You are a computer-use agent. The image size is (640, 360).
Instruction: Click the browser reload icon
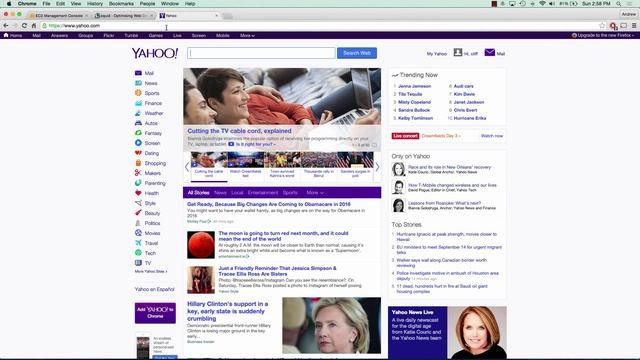click(24, 26)
